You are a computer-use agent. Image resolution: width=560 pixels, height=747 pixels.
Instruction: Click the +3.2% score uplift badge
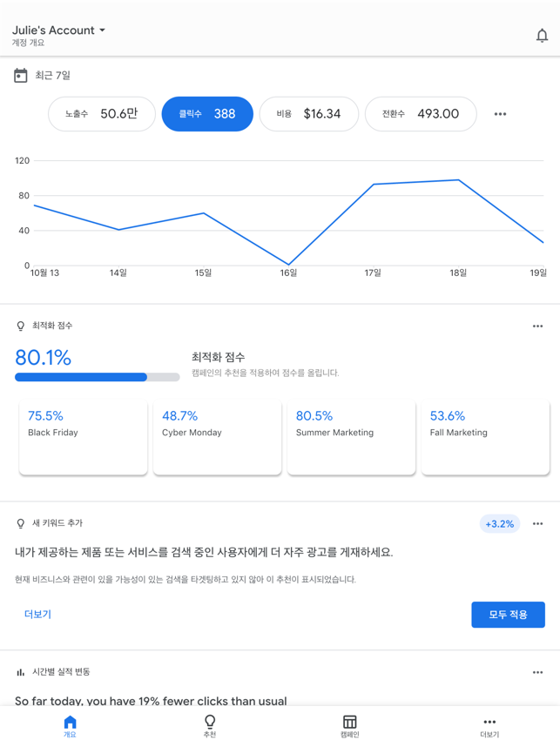[500, 523]
